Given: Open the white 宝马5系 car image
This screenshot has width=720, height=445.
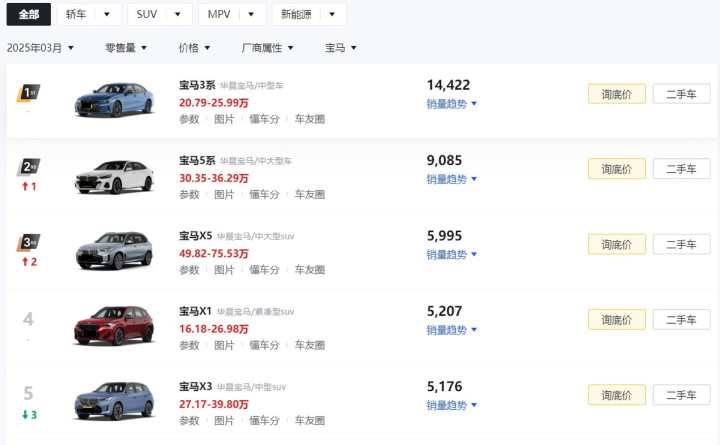Looking at the screenshot, I should [x=114, y=177].
